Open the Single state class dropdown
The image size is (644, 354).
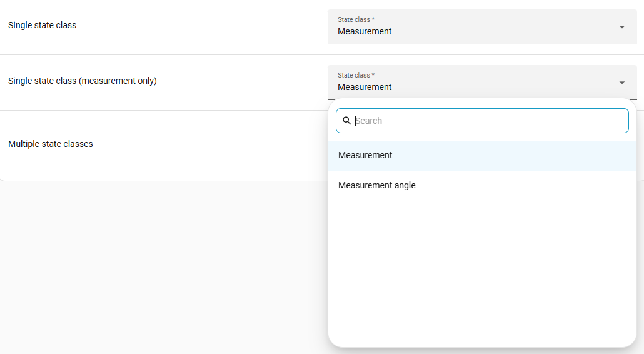482,27
